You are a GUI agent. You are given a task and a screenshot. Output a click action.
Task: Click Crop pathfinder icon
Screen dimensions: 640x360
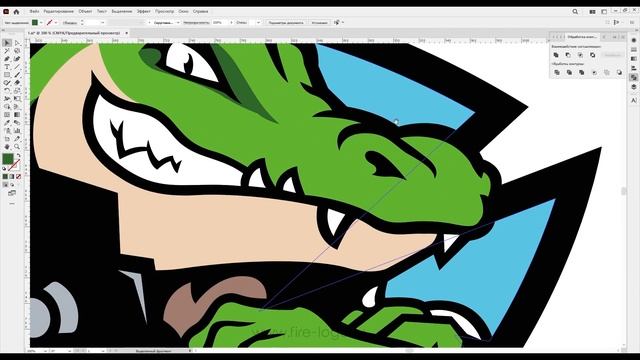pos(594,72)
